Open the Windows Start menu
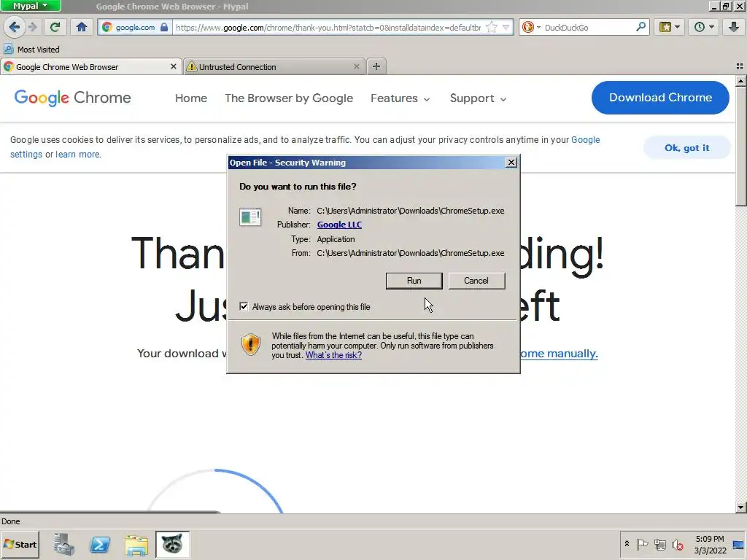 coord(20,544)
